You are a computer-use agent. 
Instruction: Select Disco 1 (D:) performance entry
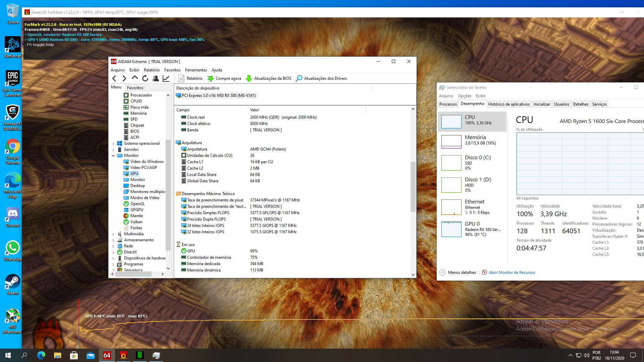click(x=472, y=185)
